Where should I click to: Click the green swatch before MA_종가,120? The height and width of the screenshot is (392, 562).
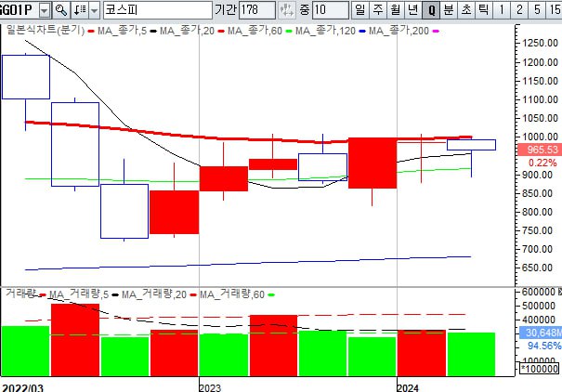289,32
